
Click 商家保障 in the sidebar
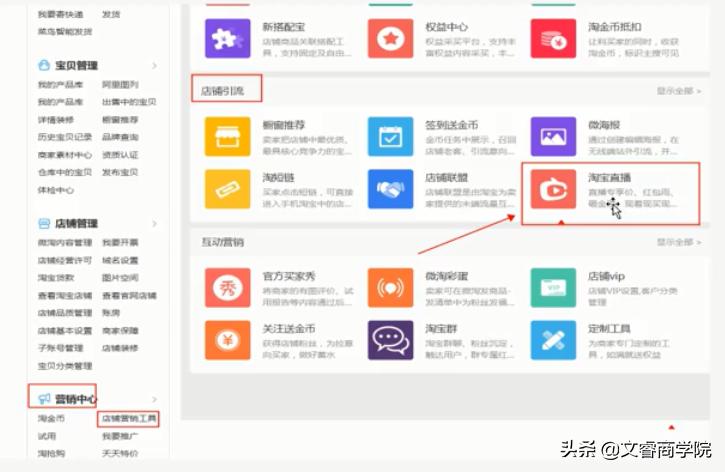click(x=120, y=331)
